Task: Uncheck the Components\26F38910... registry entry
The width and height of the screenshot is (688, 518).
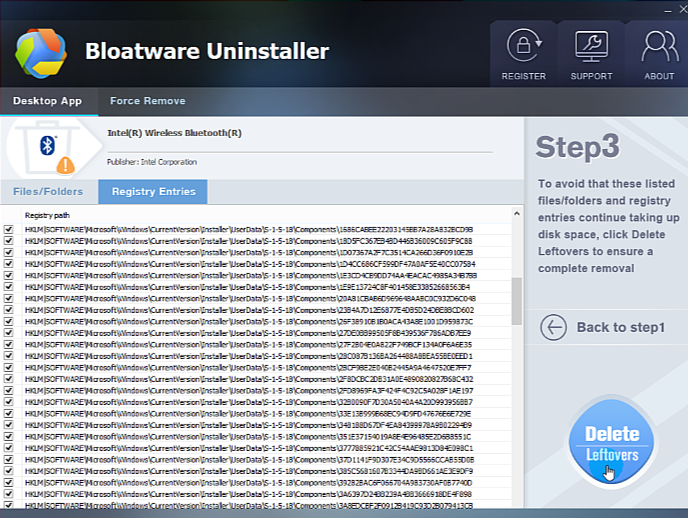Action: coord(8,322)
